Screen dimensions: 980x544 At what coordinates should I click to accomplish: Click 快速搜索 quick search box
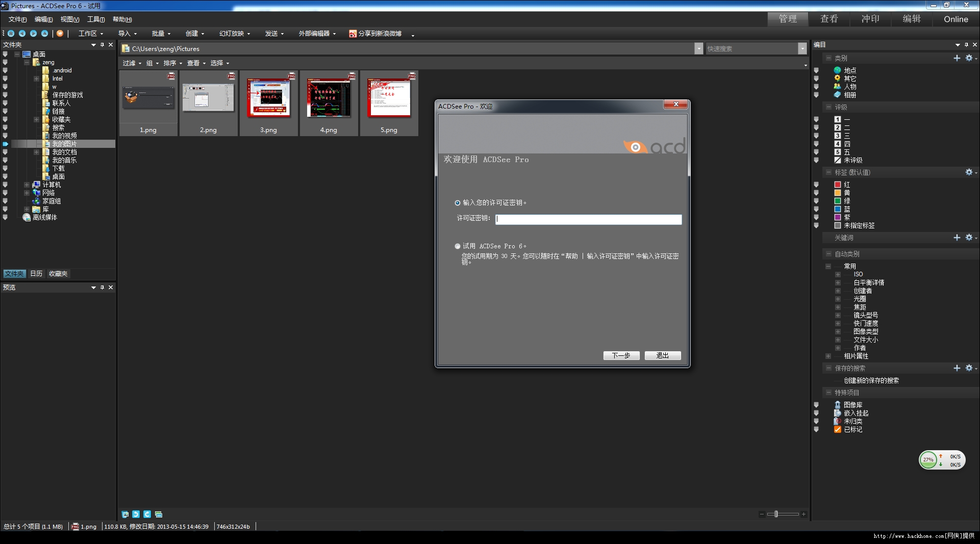(x=751, y=48)
